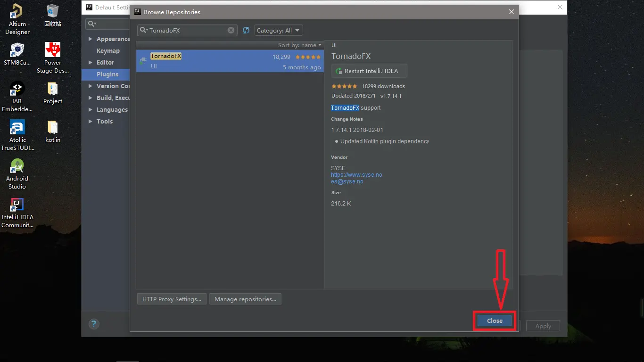Open HTTP Proxy Settings

(x=172, y=299)
